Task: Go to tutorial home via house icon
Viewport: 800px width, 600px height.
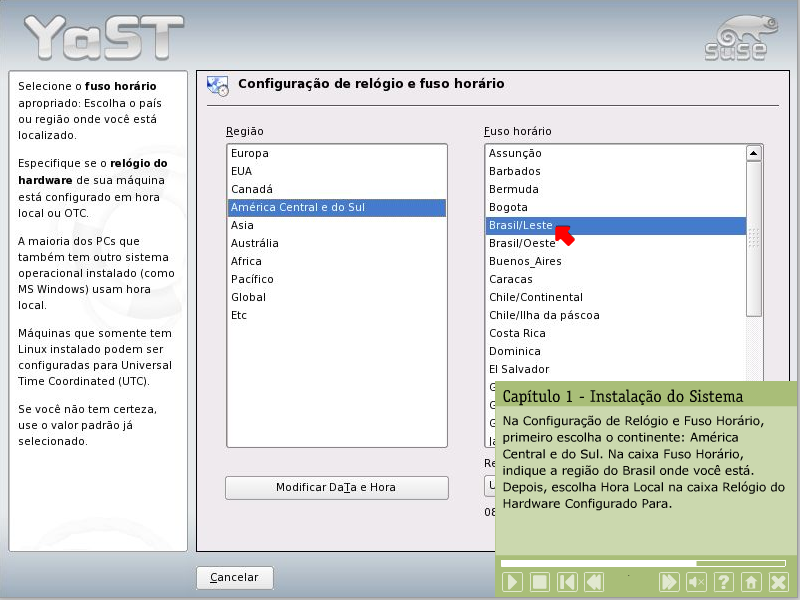Action: (751, 582)
